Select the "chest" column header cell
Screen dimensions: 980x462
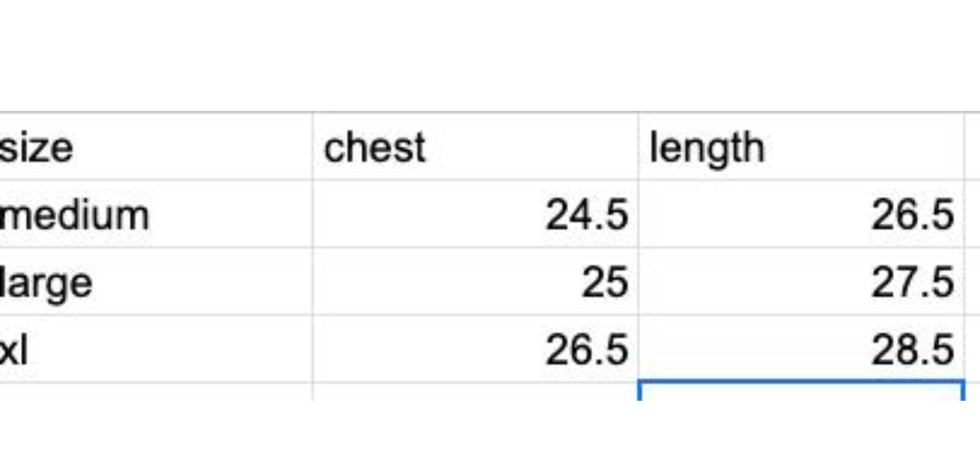(x=474, y=147)
